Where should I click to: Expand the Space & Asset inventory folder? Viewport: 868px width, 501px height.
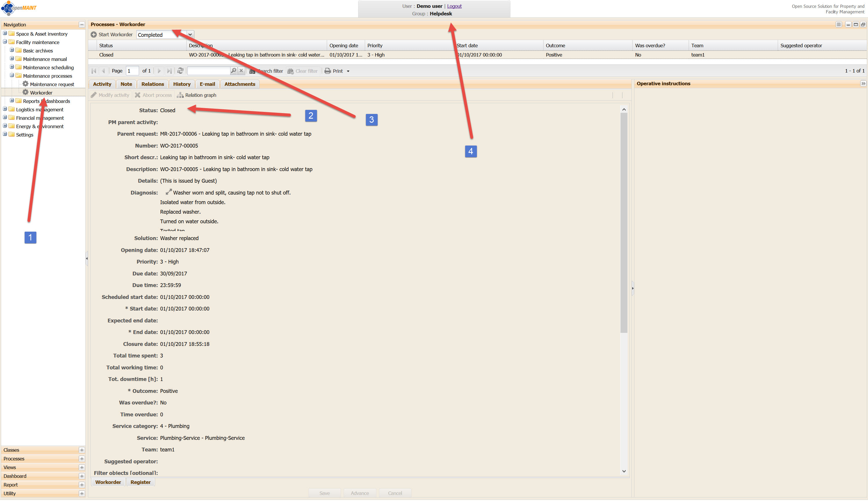pos(5,34)
